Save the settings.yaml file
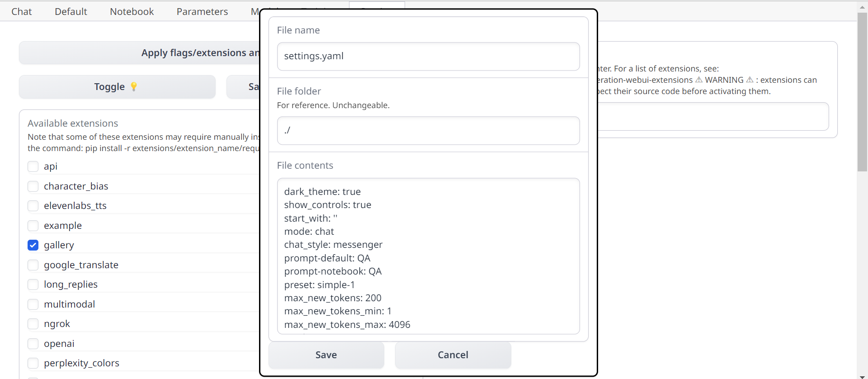868x379 pixels. 326,355
